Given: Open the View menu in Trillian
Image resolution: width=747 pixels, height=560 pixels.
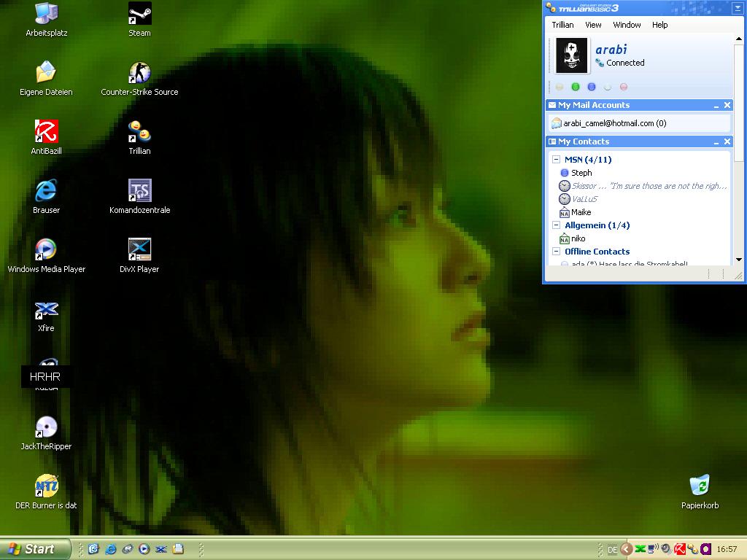Looking at the screenshot, I should coord(593,25).
